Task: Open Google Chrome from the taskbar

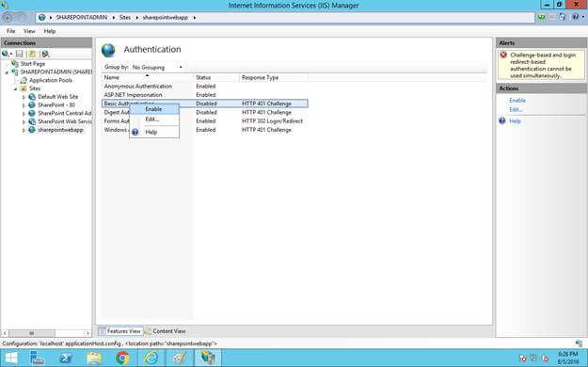Action: click(122, 358)
